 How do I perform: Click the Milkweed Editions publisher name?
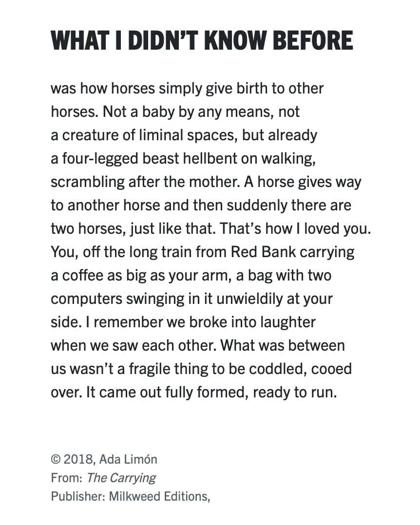pyautogui.click(x=159, y=496)
